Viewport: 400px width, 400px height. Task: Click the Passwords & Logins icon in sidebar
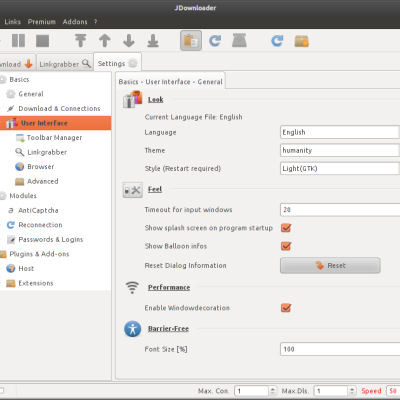[11, 239]
